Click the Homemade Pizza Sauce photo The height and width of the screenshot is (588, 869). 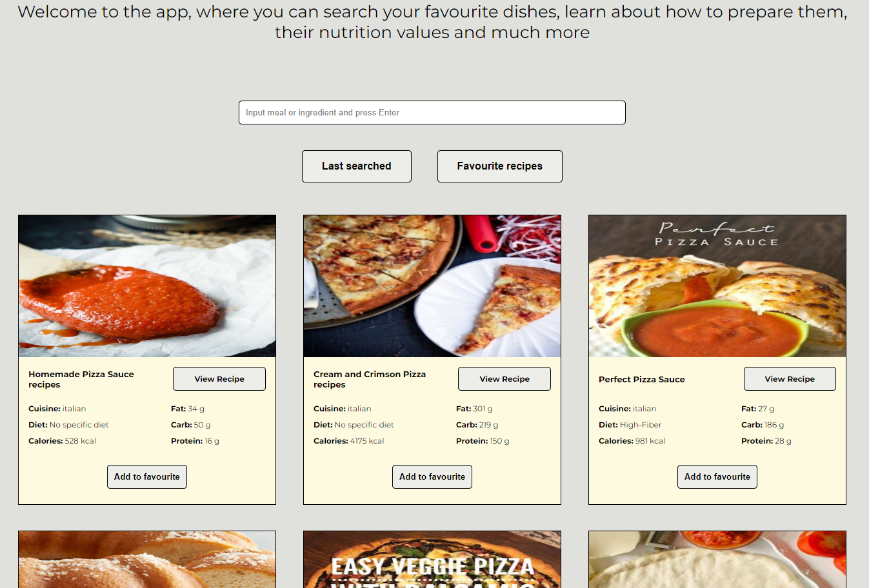pyautogui.click(x=146, y=286)
